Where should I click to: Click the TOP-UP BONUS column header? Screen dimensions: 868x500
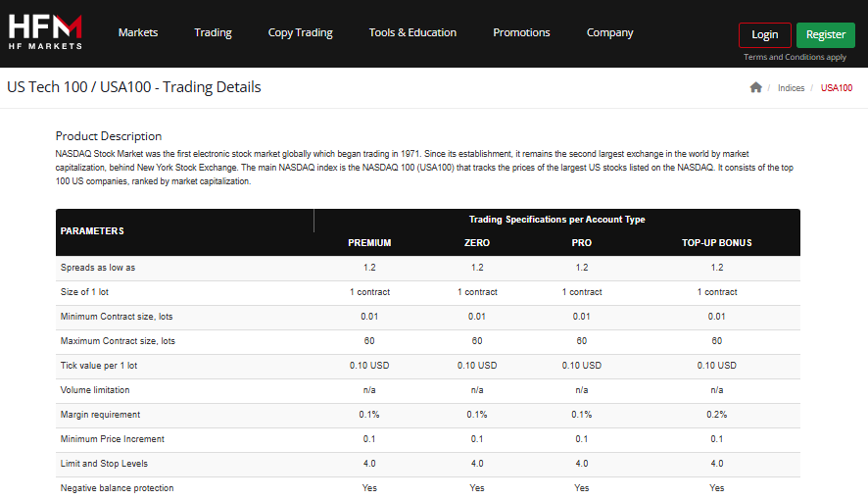click(716, 242)
